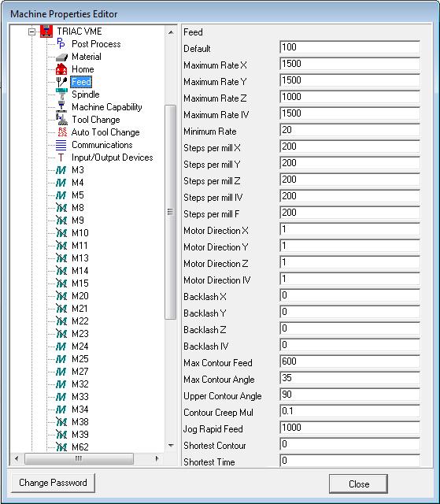Click the crossed M8 icon
Screen dimensions: 440x504
point(61,208)
